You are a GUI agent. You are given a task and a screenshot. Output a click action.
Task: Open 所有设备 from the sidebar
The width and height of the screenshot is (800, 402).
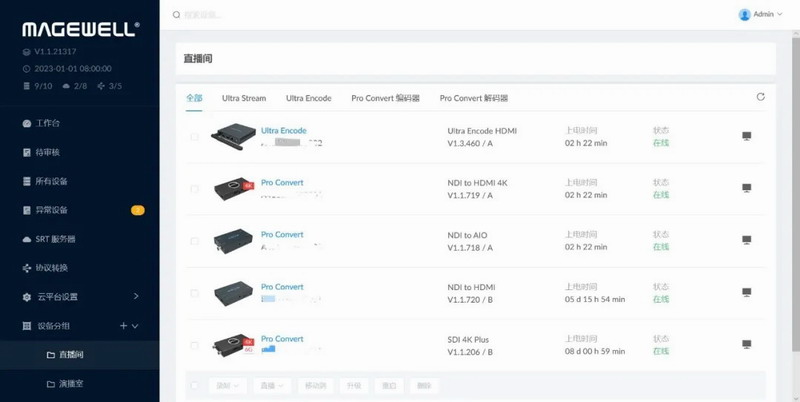pos(27,181)
